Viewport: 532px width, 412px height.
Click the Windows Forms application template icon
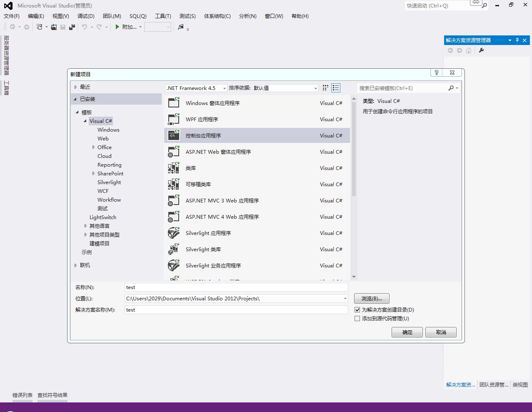(x=173, y=103)
